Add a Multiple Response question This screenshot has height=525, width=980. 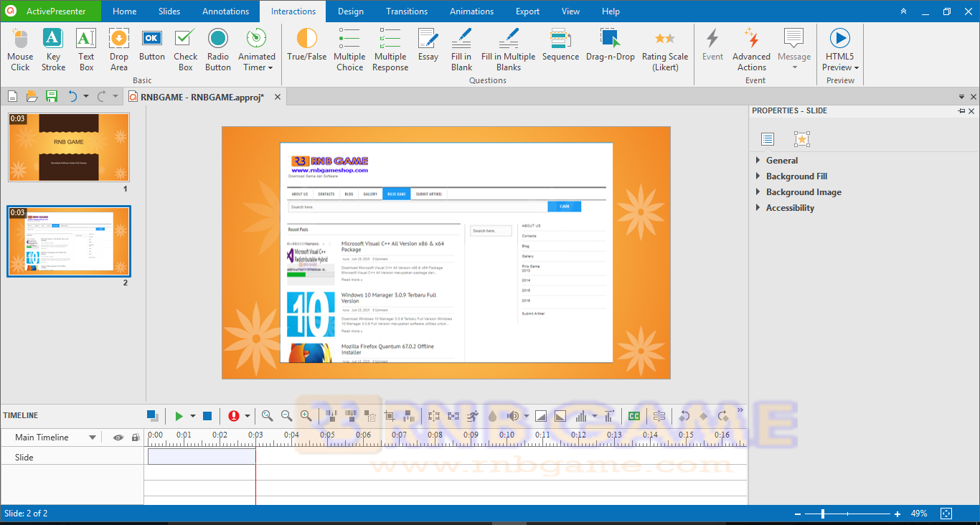coord(390,50)
